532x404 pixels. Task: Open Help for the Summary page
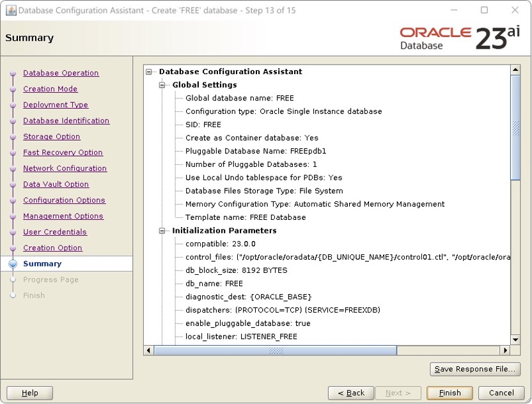pyautogui.click(x=29, y=393)
